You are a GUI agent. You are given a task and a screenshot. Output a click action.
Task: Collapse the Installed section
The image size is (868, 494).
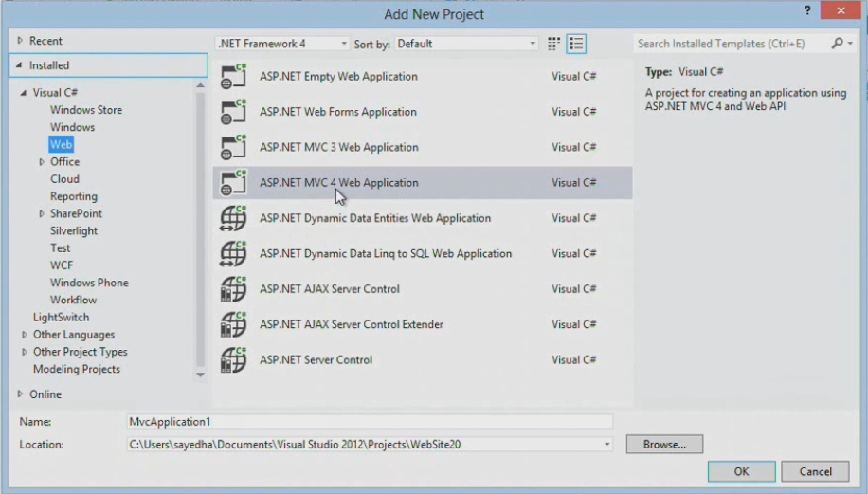[19, 65]
